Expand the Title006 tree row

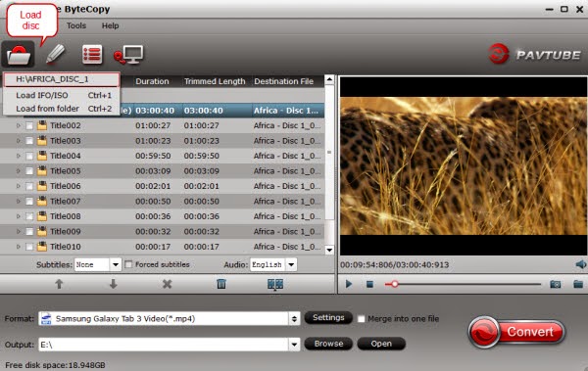18,186
